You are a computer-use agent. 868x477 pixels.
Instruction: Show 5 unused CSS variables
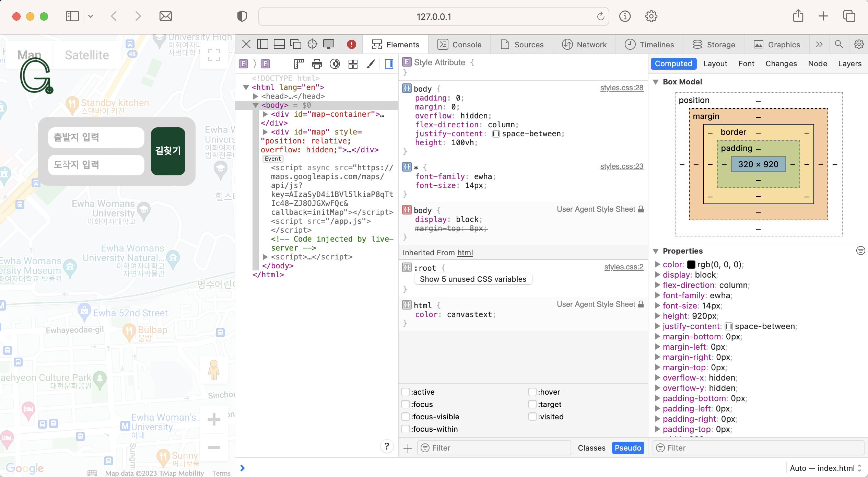tap(473, 279)
